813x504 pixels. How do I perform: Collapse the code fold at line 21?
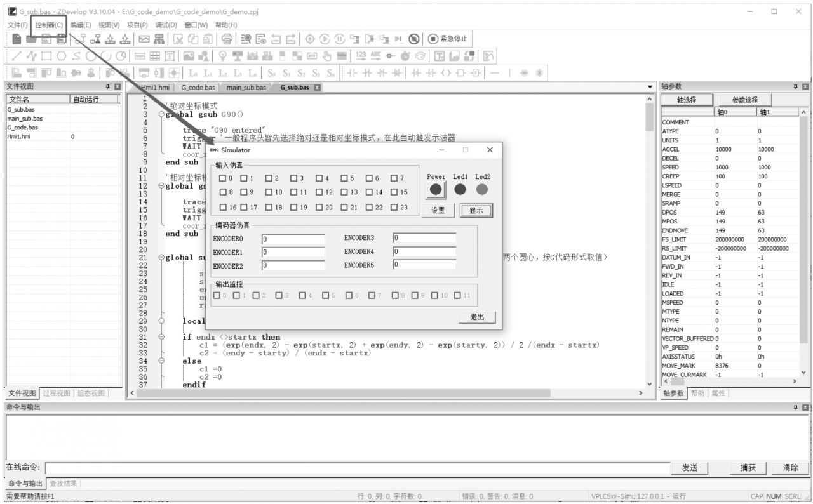tap(161, 258)
